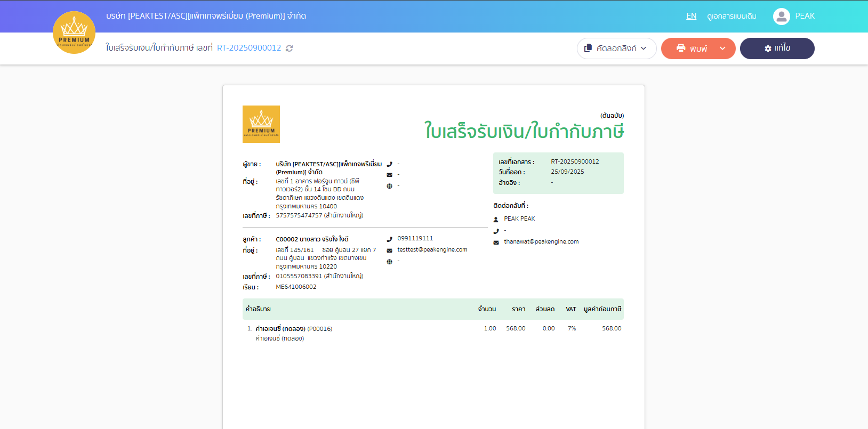Click the PREMIUM crown logo in header
868x429 pixels.
pos(74,33)
